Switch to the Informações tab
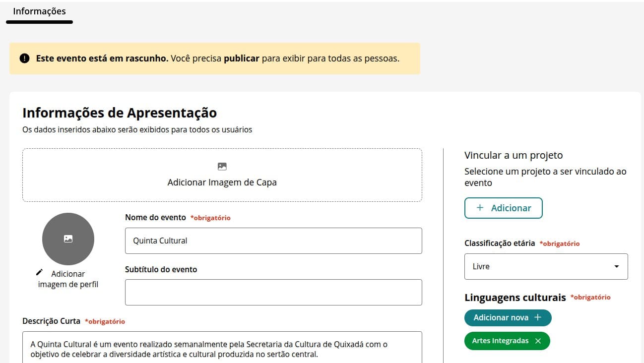644x363 pixels. tap(39, 11)
